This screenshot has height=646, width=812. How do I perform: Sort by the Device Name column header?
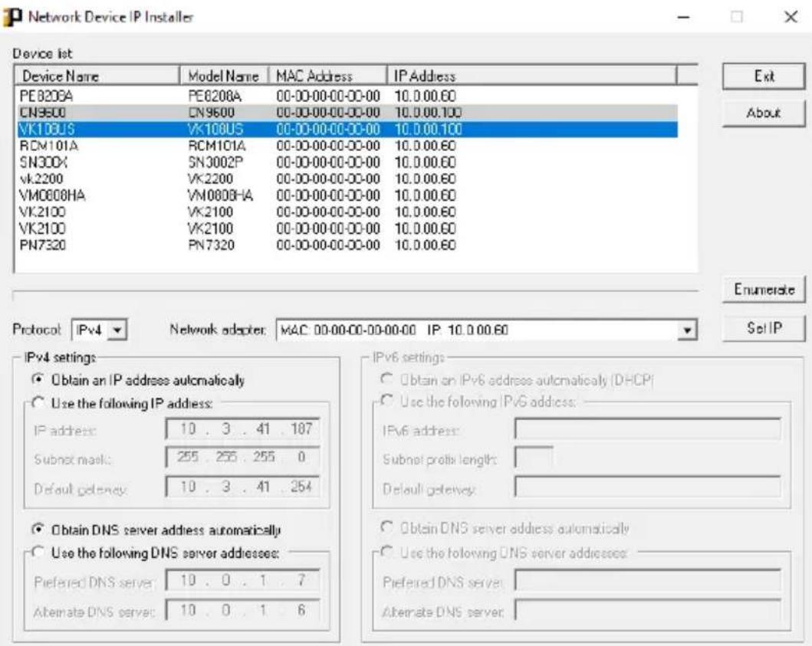(97, 76)
